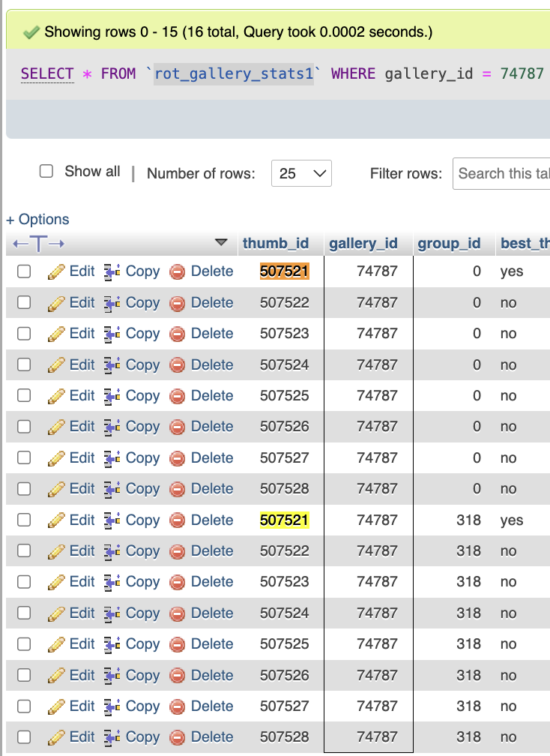
Task: Expand the + Options section
Action: 37,219
